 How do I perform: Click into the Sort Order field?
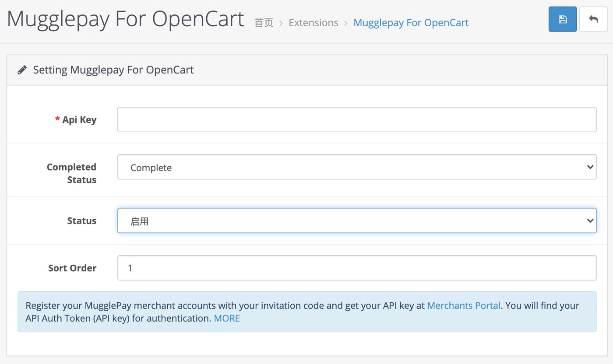357,268
